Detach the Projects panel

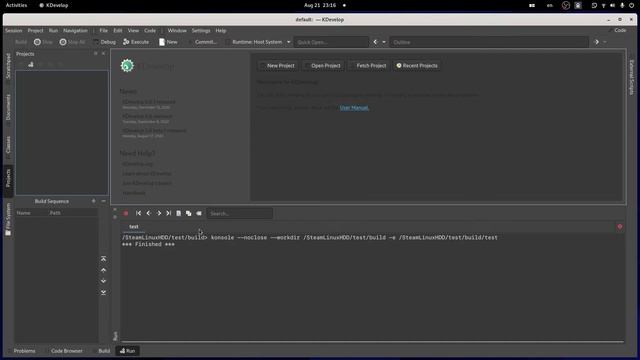(x=96, y=53)
